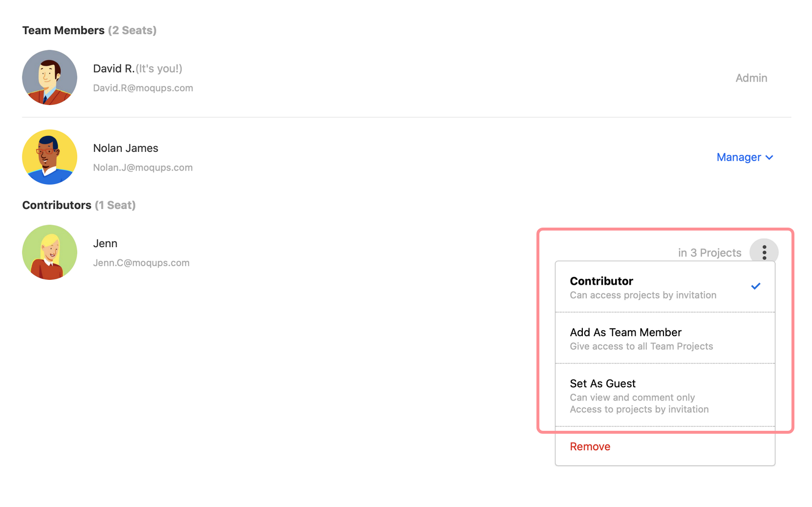This screenshot has height=507, width=812.
Task: Select the Contributor role option
Action: (642, 287)
